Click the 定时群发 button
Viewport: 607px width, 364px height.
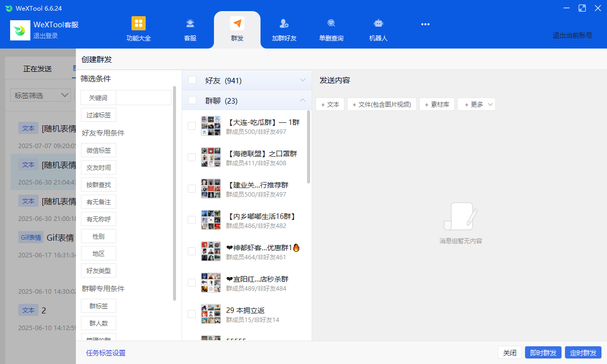583,353
